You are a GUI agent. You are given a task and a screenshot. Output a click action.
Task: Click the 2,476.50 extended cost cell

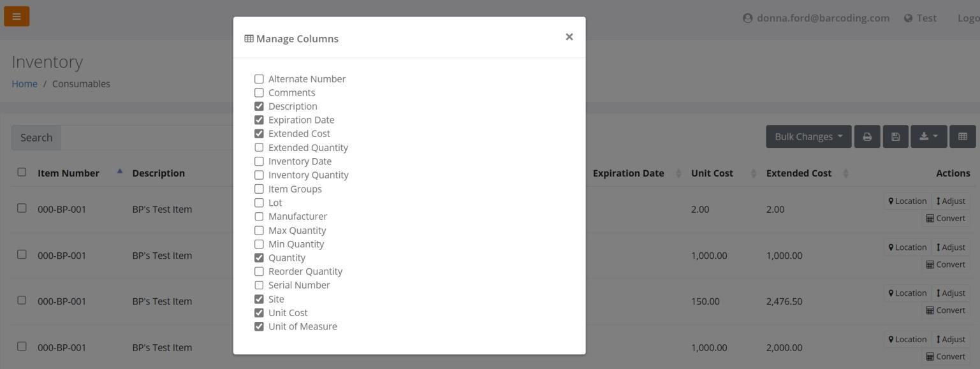click(x=784, y=301)
